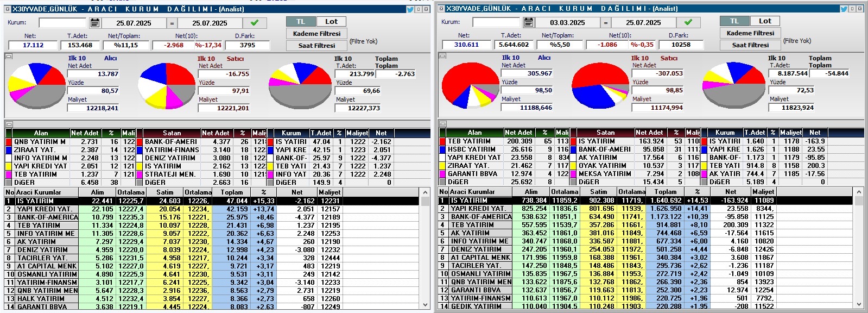
Task: Click the Twitter bird icon in the left window
Action: (410, 9)
